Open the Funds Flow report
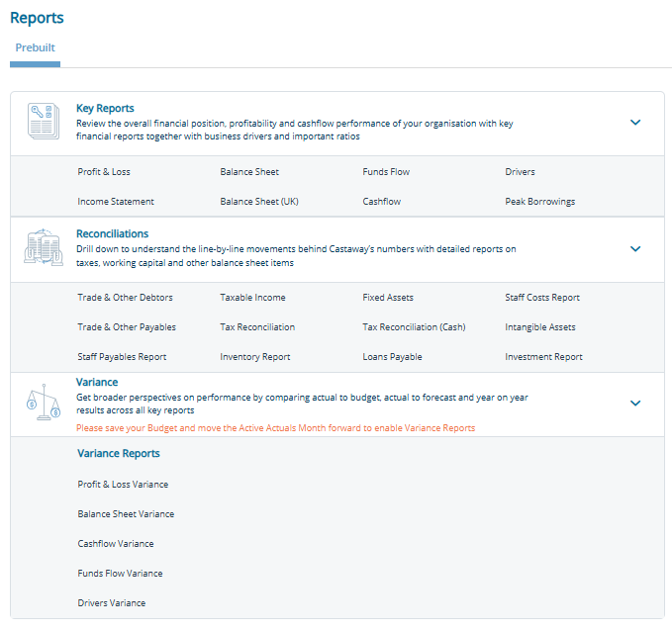Viewport: 672px width, 631px height. point(386,172)
